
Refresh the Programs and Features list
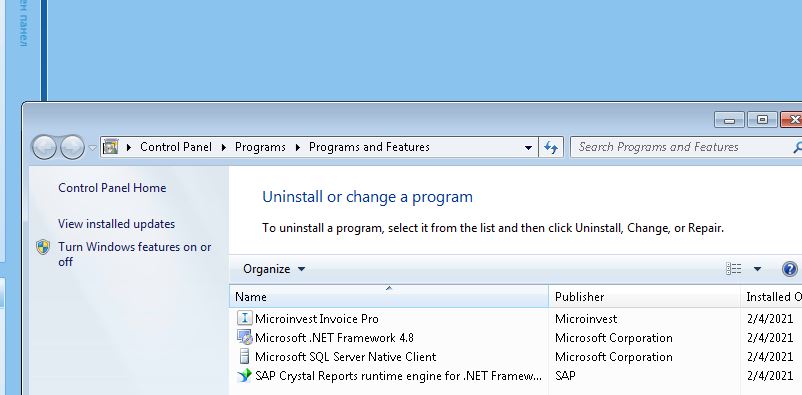click(551, 147)
